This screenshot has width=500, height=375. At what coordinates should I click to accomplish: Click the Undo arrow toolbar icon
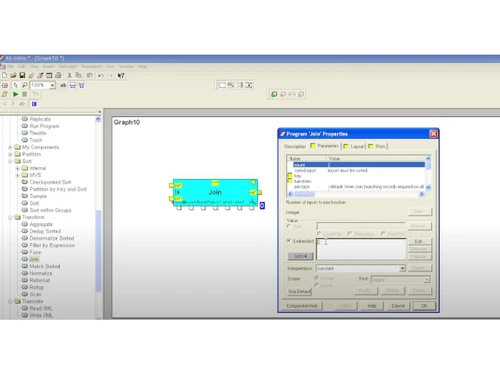(101, 76)
